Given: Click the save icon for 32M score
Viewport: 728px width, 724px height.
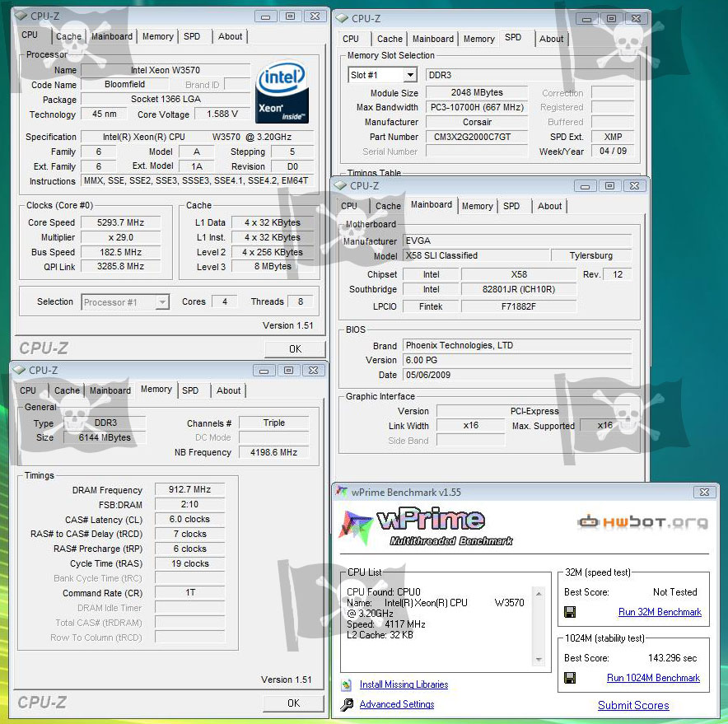Looking at the screenshot, I should click(570, 612).
